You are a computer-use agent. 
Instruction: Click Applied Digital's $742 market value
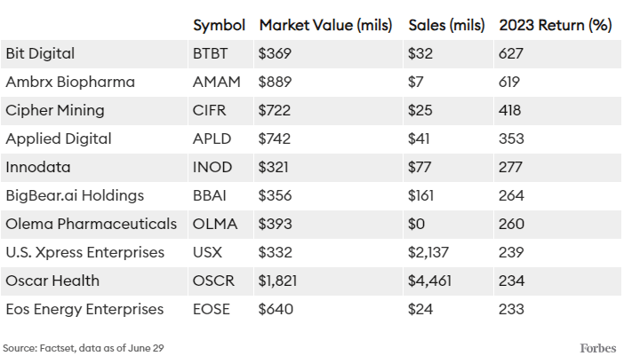click(274, 139)
